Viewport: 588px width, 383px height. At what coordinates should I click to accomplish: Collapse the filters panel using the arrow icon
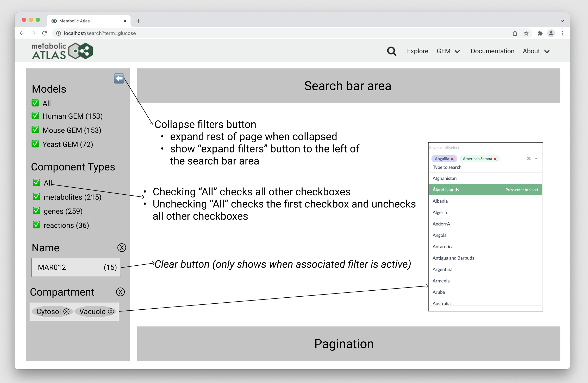pyautogui.click(x=119, y=79)
